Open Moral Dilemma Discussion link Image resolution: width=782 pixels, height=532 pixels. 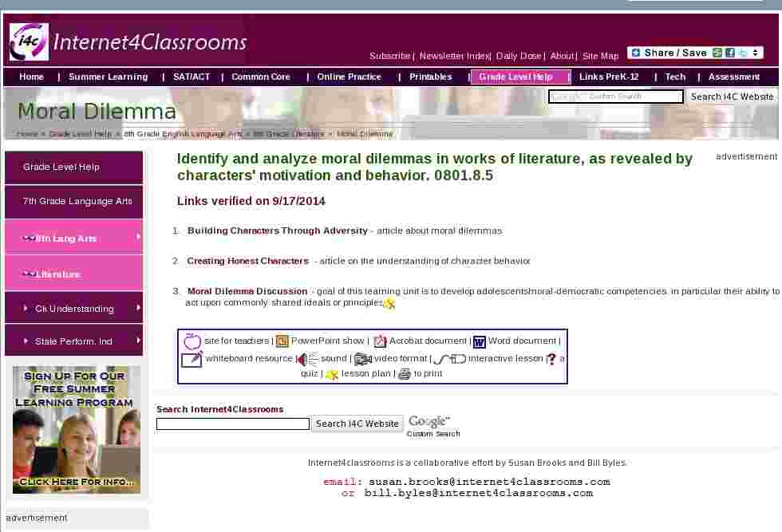[247, 291]
